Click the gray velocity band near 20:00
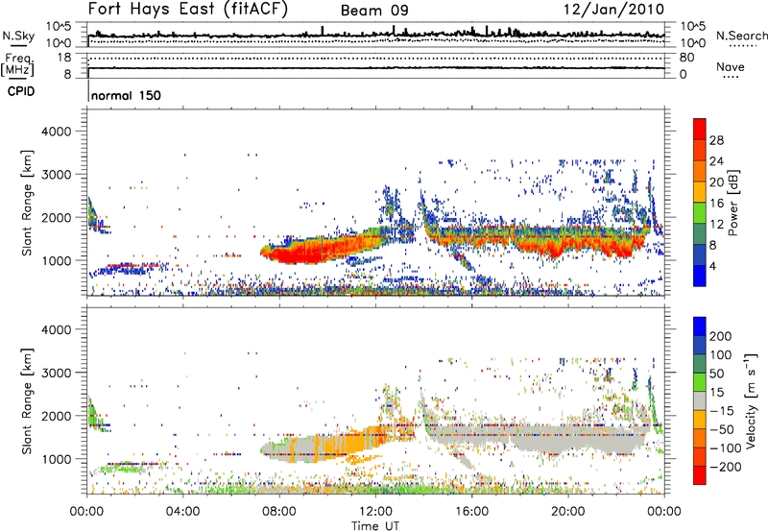This screenshot has height=532, width=768. pos(568,438)
